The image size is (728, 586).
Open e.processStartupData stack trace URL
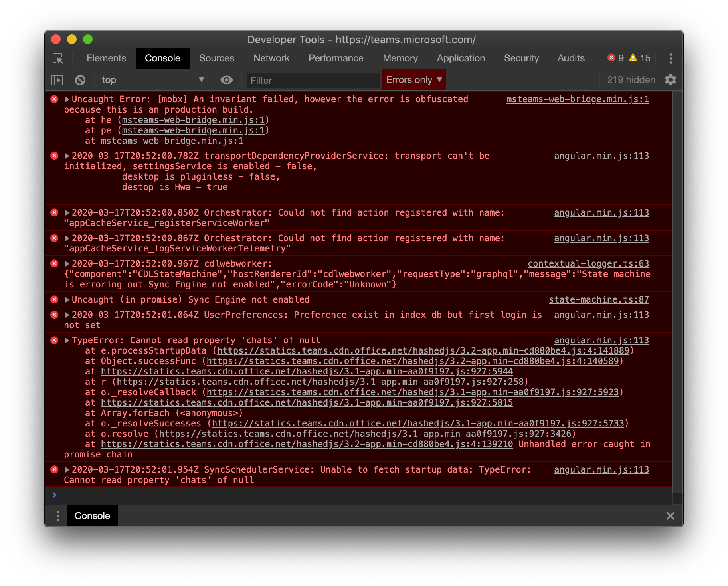(423, 351)
